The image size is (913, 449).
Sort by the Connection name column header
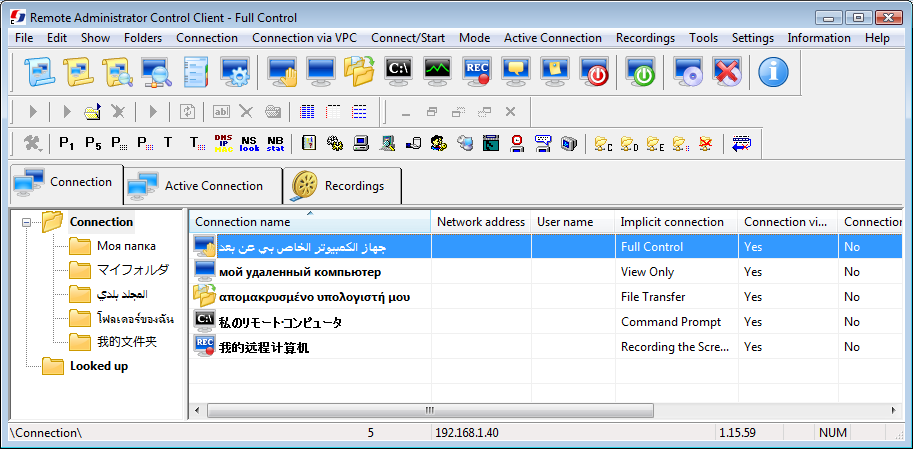[x=310, y=222]
